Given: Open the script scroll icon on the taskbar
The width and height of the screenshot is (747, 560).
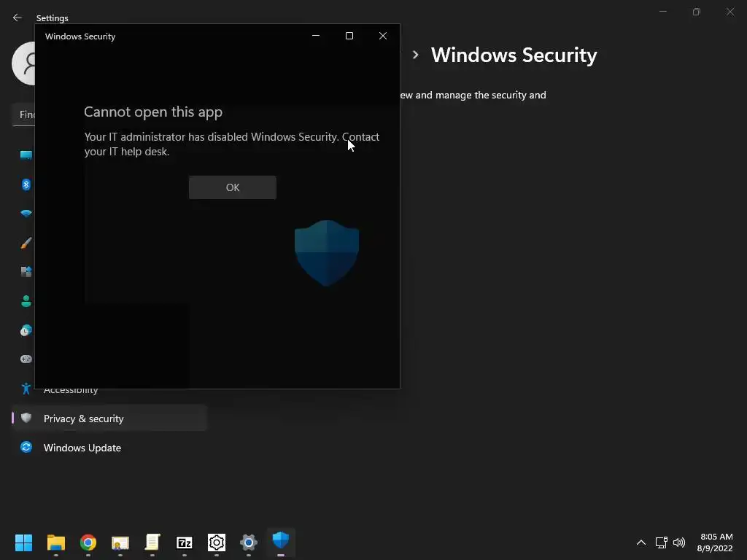Looking at the screenshot, I should (x=152, y=542).
